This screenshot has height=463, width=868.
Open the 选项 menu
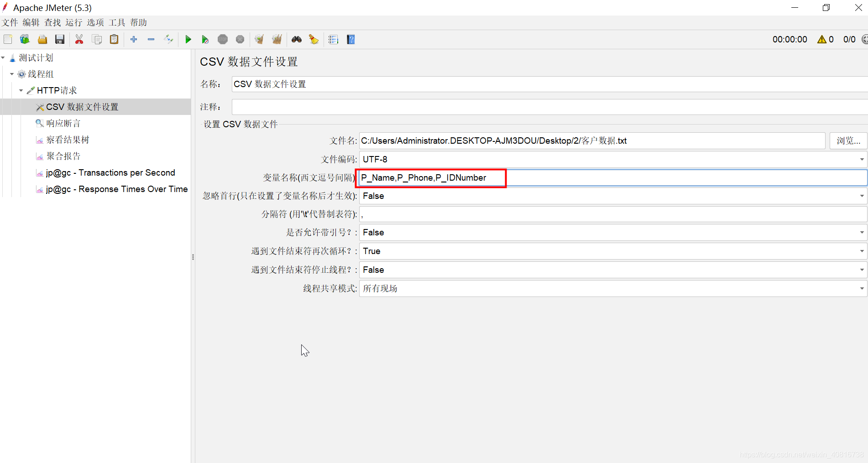(95, 23)
